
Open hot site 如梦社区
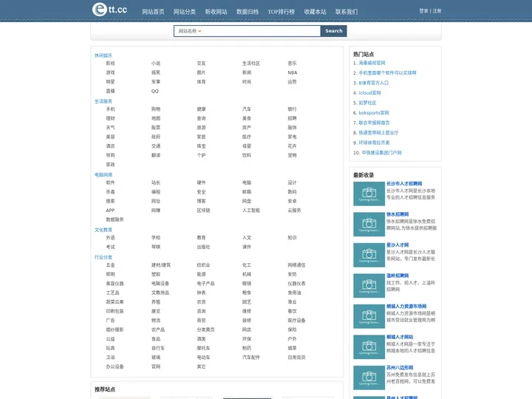367,103
